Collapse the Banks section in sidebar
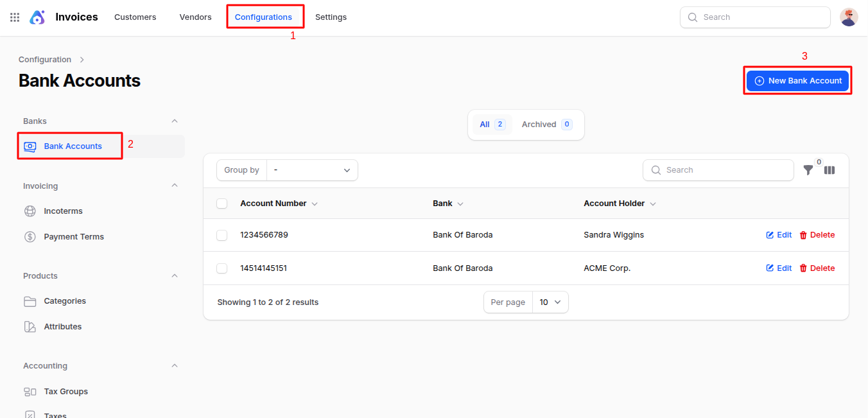 click(x=174, y=121)
